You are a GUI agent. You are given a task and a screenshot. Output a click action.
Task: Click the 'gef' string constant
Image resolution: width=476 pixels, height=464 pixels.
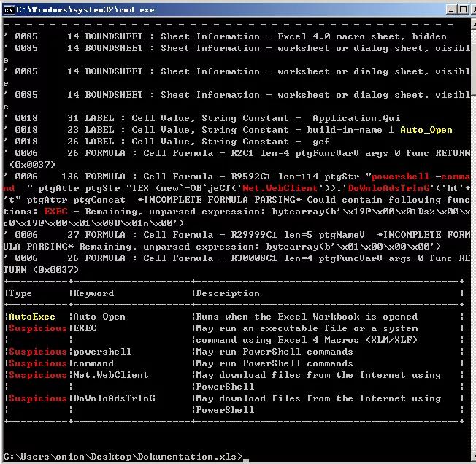click(321, 142)
